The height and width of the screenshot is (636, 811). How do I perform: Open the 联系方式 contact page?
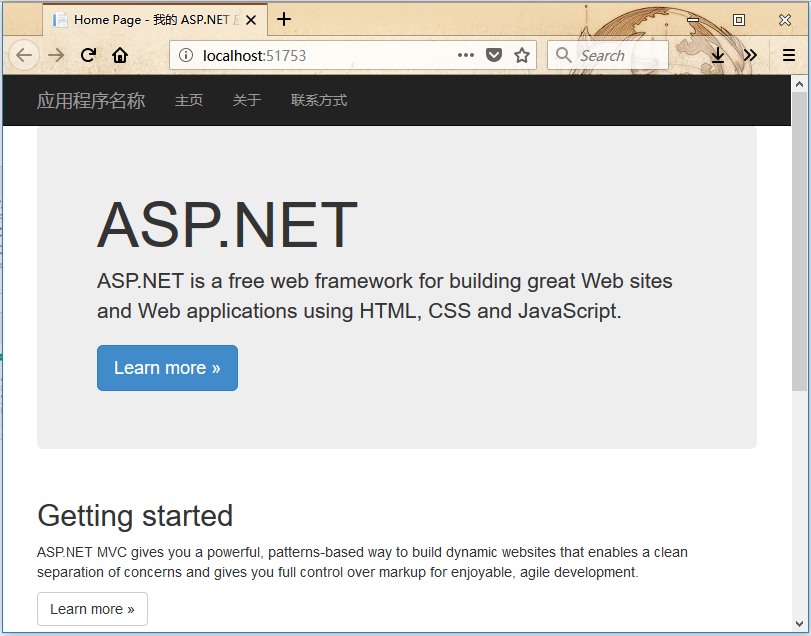[x=319, y=100]
